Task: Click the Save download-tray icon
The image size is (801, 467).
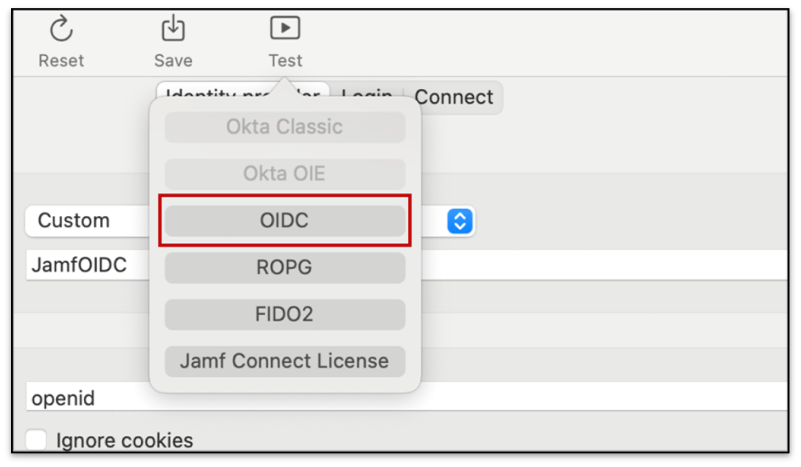Action: pos(173,28)
